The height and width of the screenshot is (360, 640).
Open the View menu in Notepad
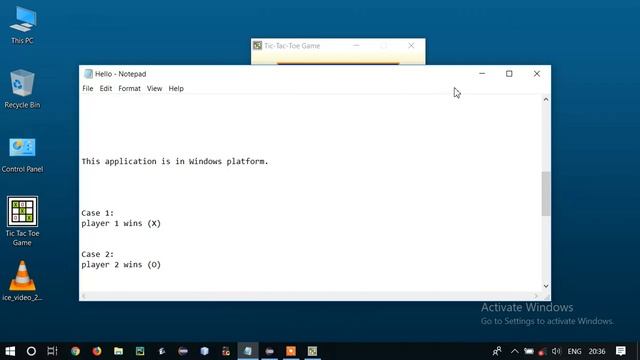click(154, 89)
